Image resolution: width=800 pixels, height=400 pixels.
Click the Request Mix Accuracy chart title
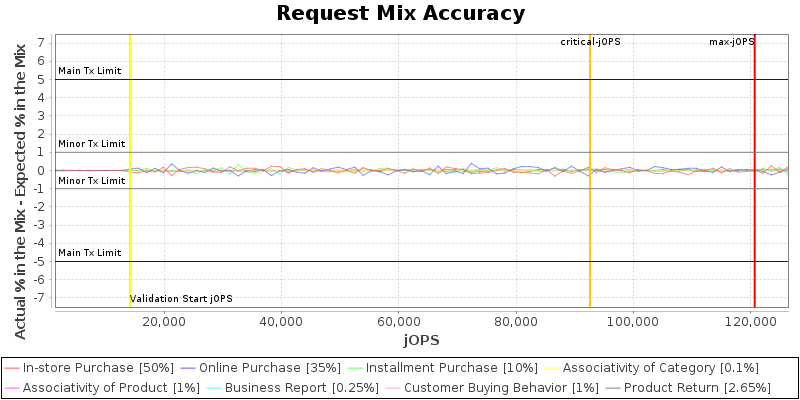[x=400, y=13]
